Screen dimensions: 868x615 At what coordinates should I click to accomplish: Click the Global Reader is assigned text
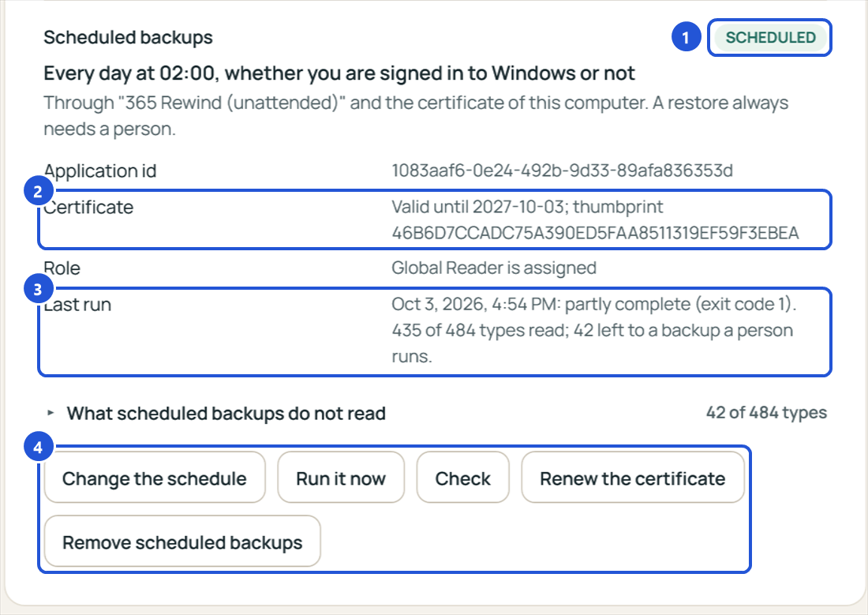[494, 268]
